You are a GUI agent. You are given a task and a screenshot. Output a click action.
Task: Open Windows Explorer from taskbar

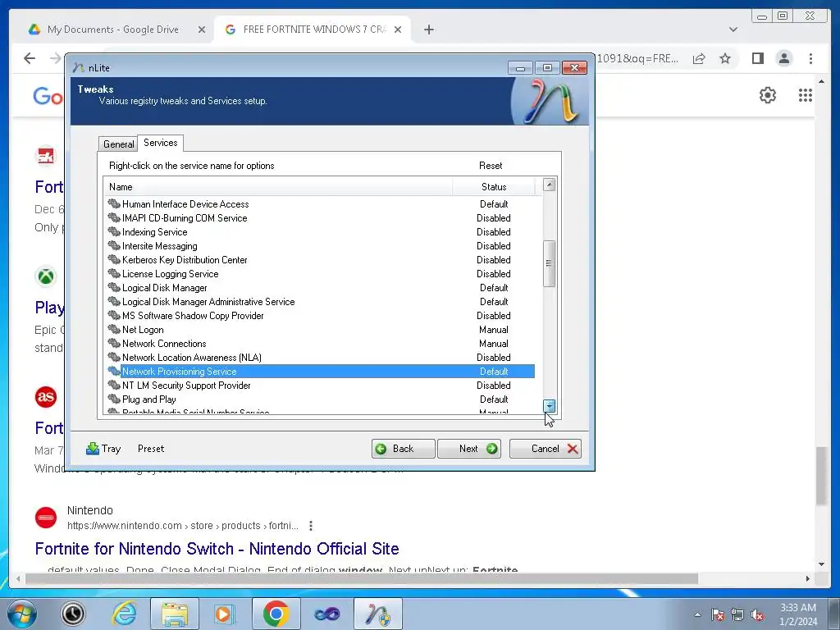point(175,614)
